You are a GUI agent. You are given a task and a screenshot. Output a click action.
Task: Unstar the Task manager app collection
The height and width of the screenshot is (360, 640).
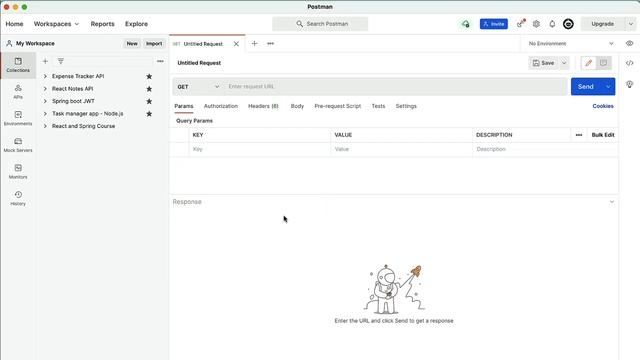point(149,113)
